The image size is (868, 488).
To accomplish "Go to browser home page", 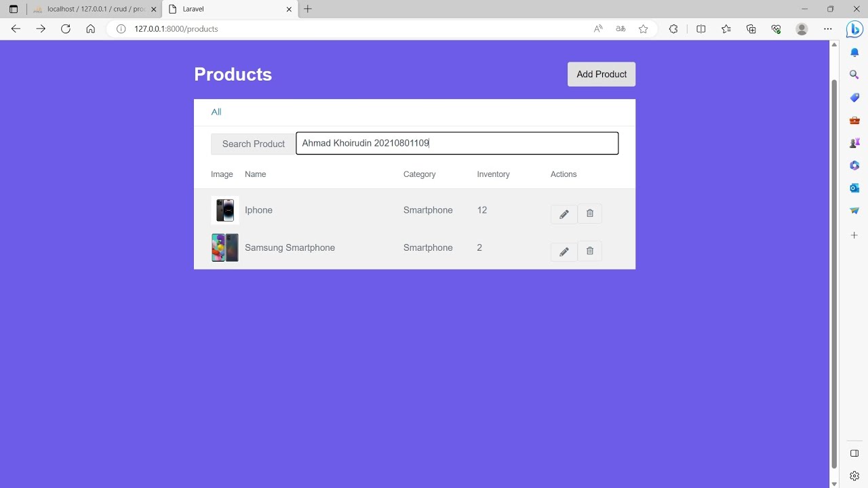I will pos(90,29).
